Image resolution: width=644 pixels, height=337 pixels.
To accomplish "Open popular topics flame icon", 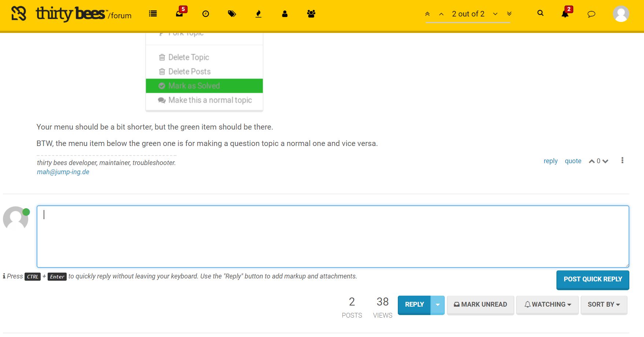I will click(258, 14).
